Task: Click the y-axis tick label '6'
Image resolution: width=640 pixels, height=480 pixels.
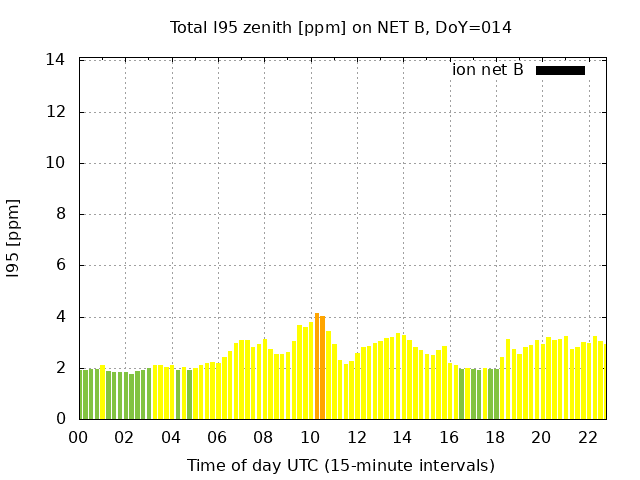Action: [x=61, y=266]
